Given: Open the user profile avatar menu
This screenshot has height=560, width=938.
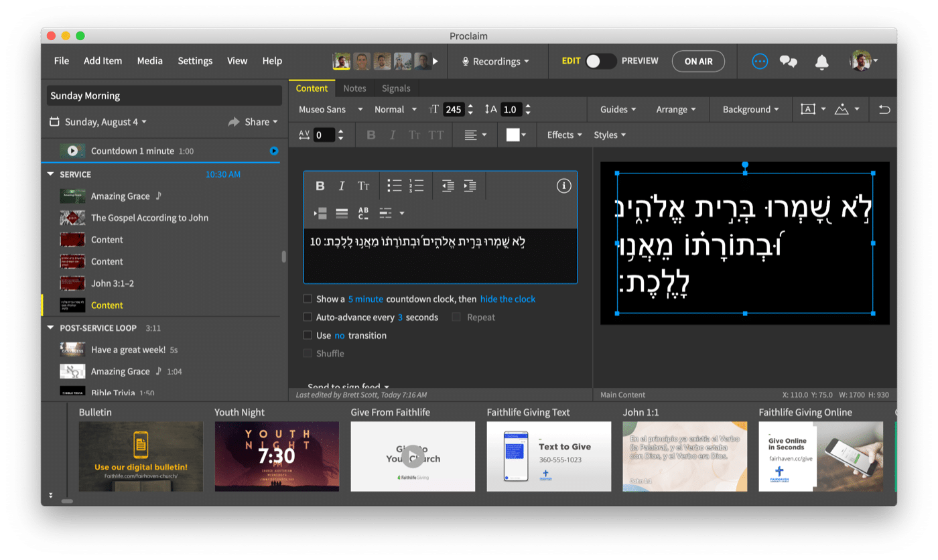Looking at the screenshot, I should [x=863, y=61].
